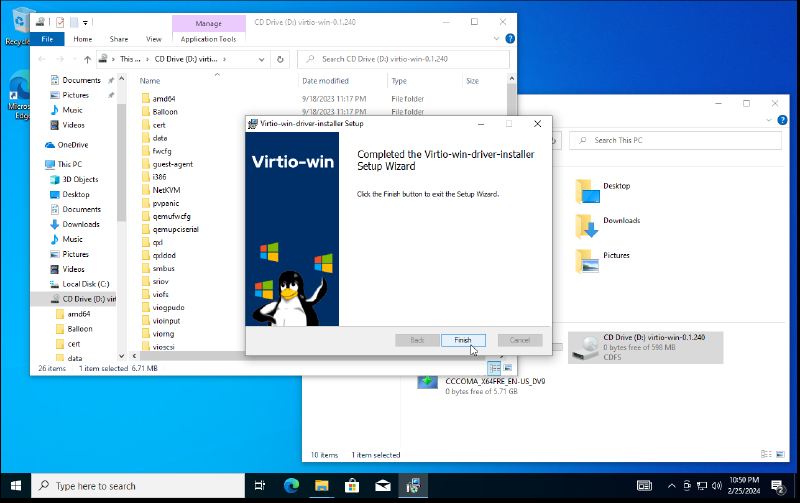Click the Search This PC field
This screenshot has height=503, width=800.
click(675, 140)
